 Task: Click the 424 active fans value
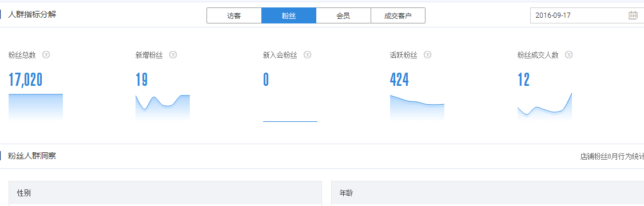tap(399, 80)
